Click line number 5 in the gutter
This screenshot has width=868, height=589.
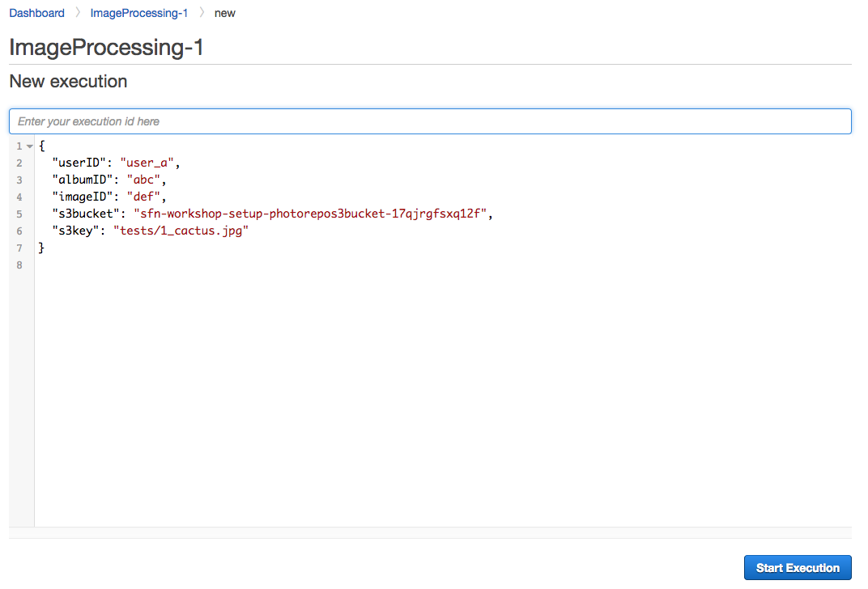pos(19,214)
